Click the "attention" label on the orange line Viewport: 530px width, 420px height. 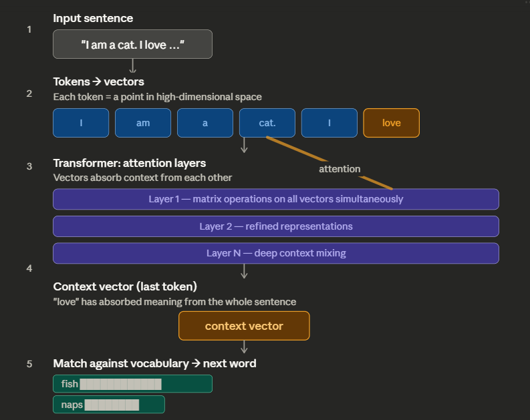coord(340,169)
